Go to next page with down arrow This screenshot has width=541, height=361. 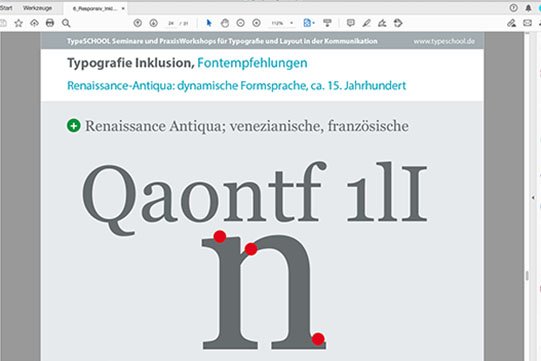tap(154, 23)
